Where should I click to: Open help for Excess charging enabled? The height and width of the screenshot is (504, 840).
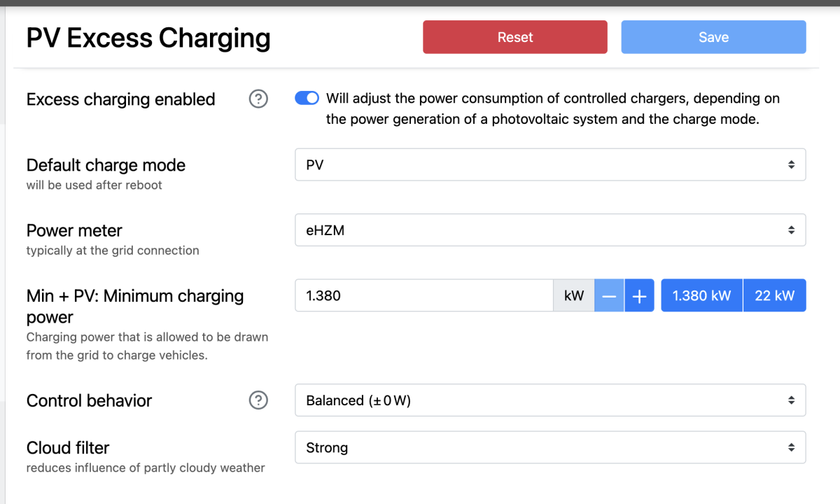pyautogui.click(x=258, y=99)
